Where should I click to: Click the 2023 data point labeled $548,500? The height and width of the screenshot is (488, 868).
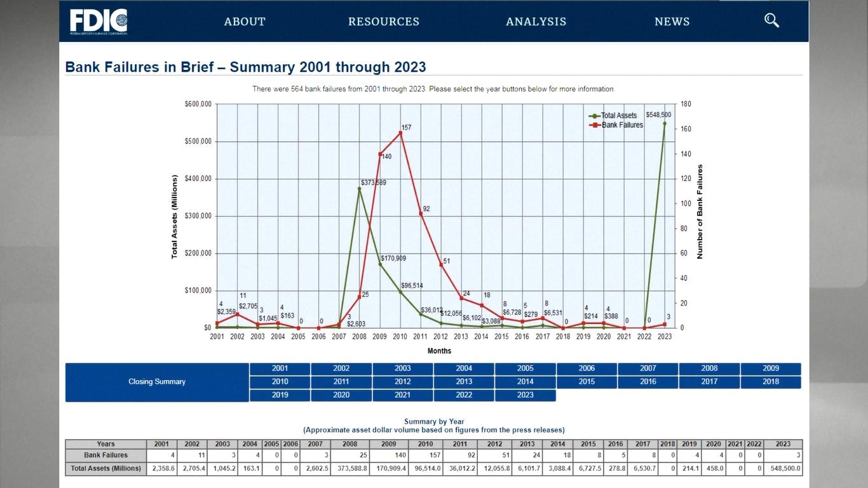[665, 123]
